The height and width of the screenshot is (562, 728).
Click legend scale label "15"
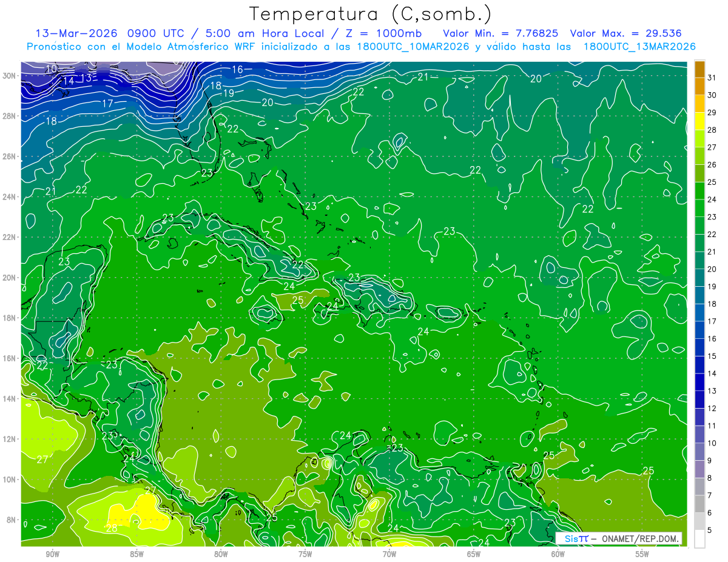[712, 356]
